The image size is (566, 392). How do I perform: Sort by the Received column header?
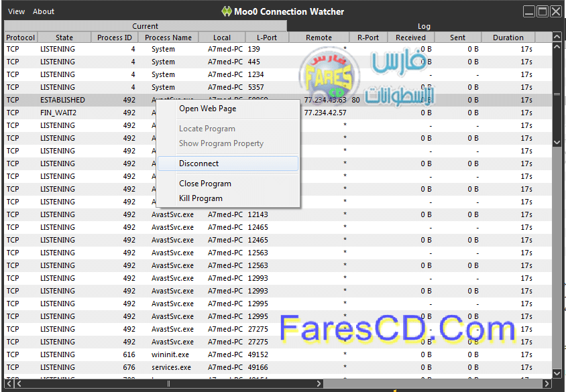411,38
